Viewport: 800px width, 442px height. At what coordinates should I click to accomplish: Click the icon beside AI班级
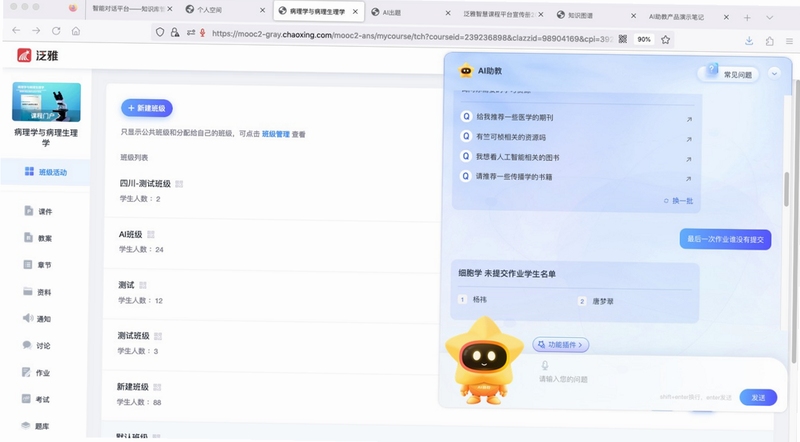point(151,234)
